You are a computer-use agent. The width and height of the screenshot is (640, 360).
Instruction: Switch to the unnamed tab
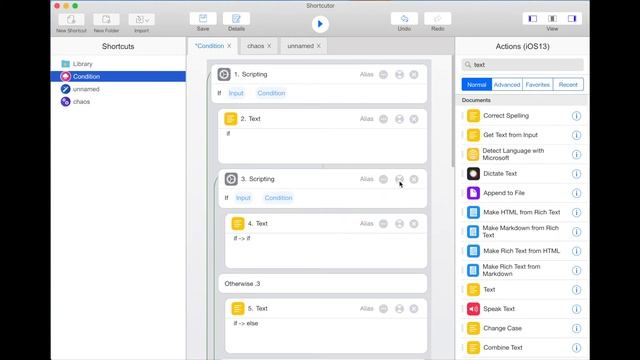point(300,46)
